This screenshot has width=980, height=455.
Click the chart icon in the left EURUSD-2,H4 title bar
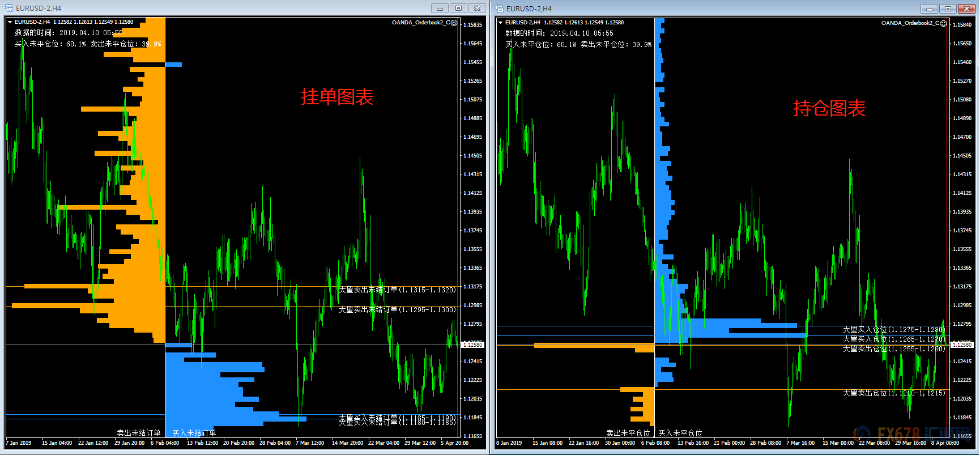click(x=10, y=8)
